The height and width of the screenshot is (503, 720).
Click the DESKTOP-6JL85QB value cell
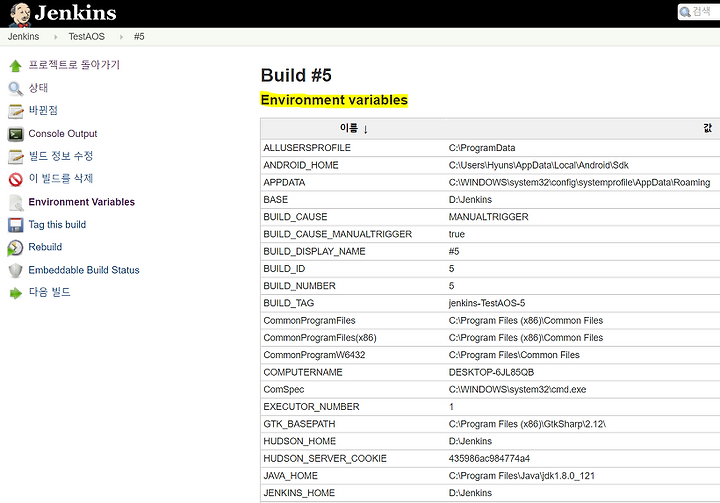click(x=491, y=373)
